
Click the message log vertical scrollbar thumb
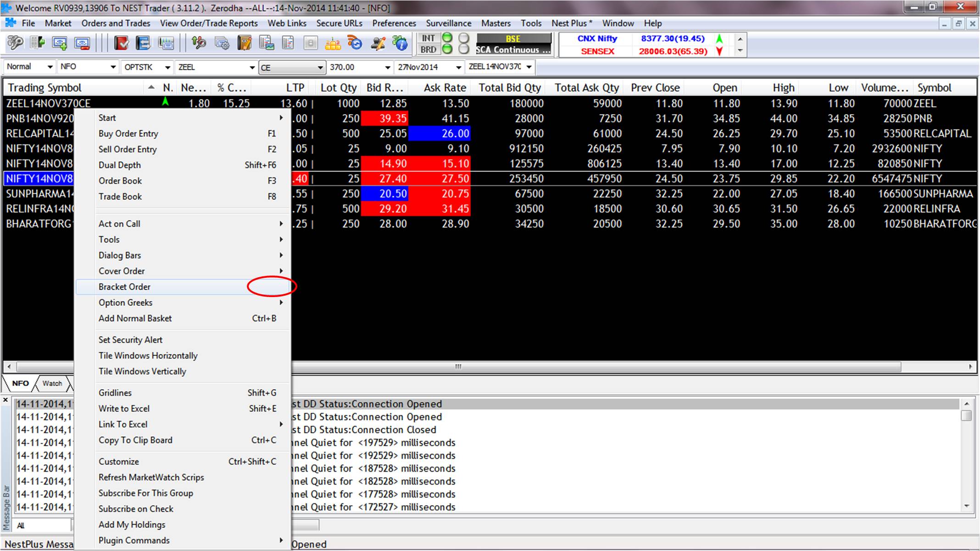pyautogui.click(x=966, y=415)
